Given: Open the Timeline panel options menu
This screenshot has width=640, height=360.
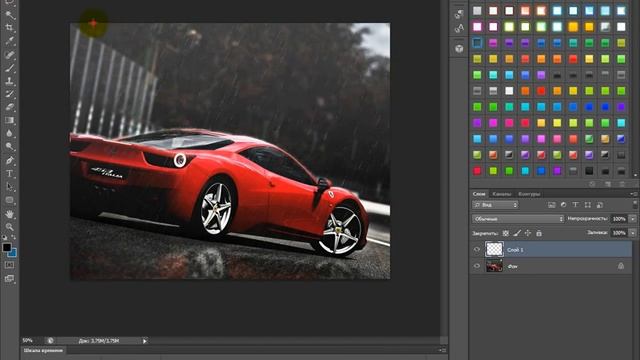Looking at the screenshot, I should 442,350.
